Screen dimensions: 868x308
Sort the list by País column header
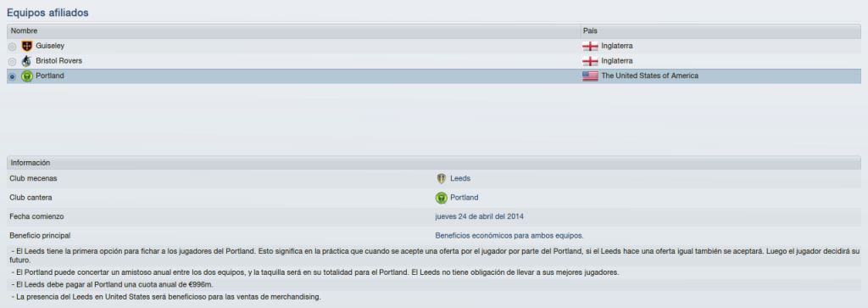[x=721, y=31]
